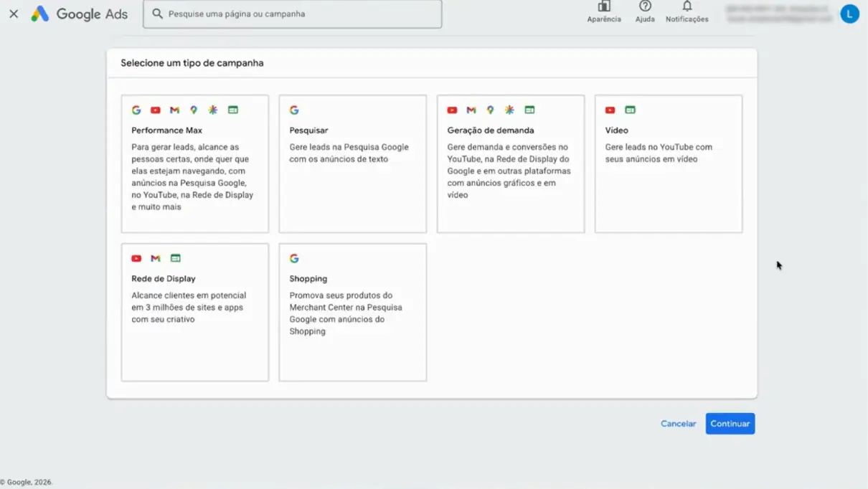Click Display icon in Rede de Display card

176,258
